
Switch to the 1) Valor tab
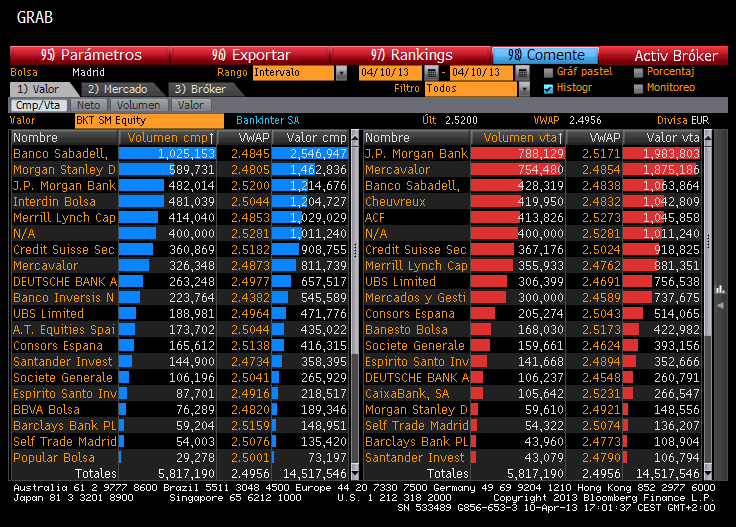[x=42, y=89]
